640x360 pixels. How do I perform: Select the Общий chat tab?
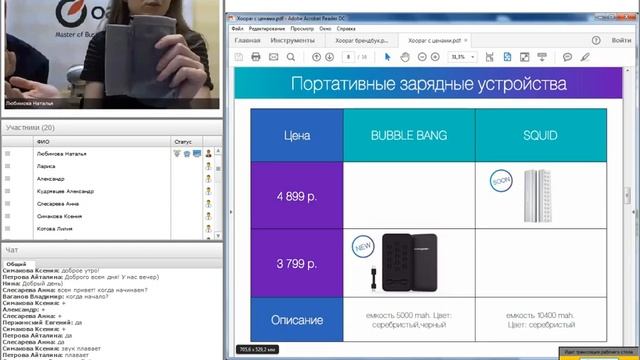16,264
